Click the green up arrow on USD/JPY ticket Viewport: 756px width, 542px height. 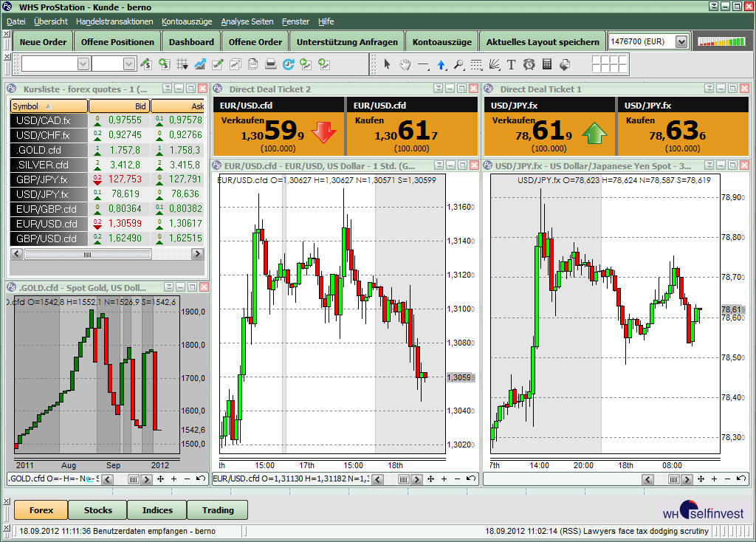click(x=595, y=134)
